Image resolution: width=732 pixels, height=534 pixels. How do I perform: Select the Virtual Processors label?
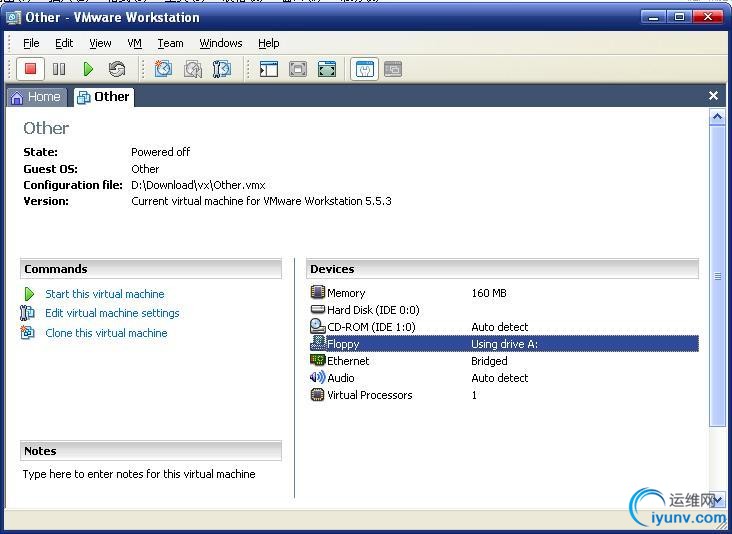[x=370, y=395]
